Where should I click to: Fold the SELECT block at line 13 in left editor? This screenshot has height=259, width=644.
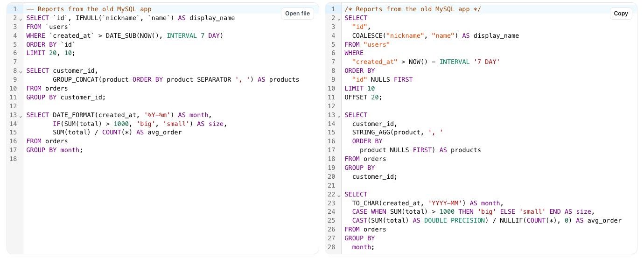[x=20, y=116]
